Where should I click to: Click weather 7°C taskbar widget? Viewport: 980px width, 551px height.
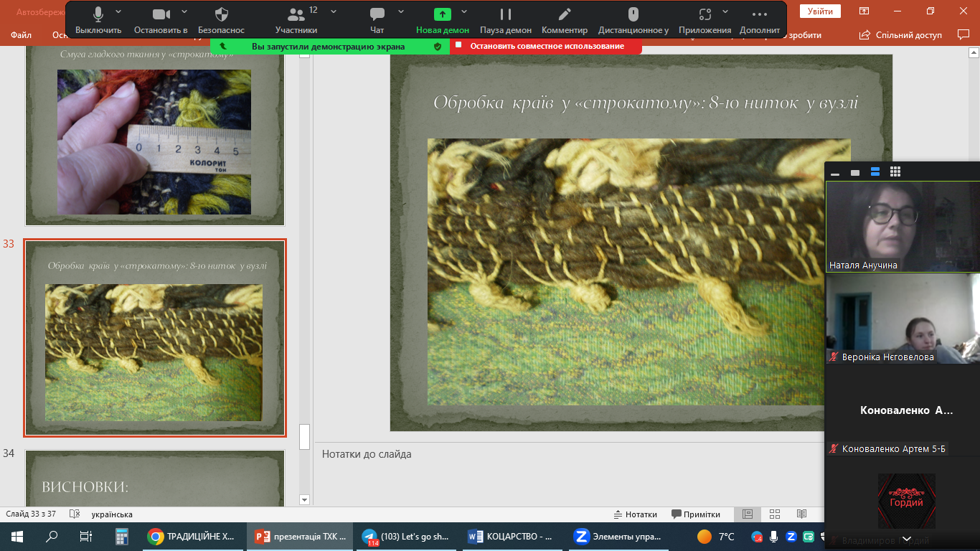(716, 536)
